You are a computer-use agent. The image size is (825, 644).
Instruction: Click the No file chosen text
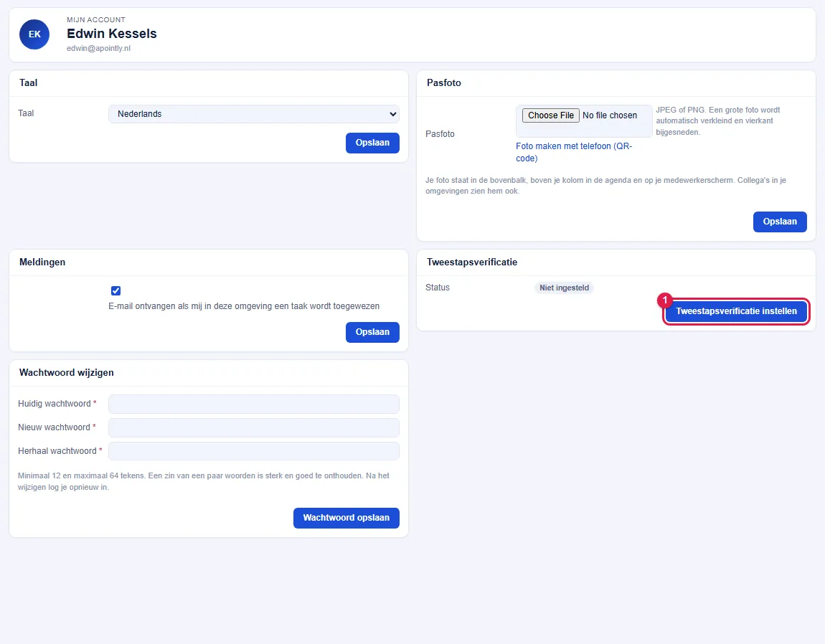609,115
